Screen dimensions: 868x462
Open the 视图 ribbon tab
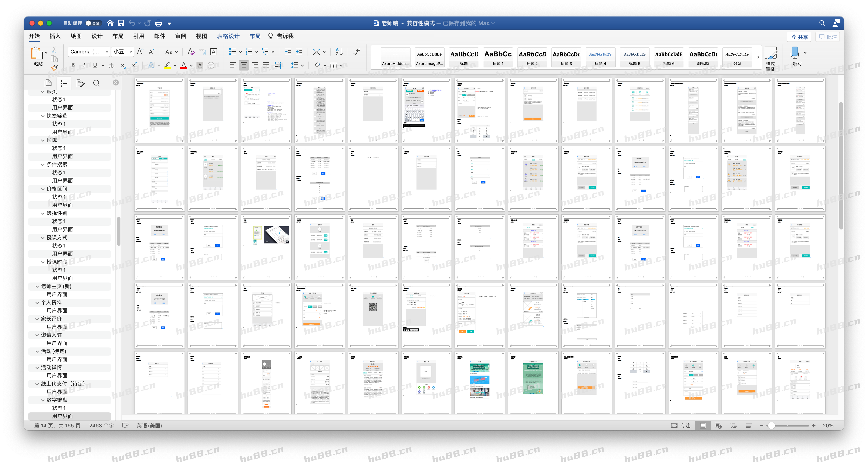[201, 36]
